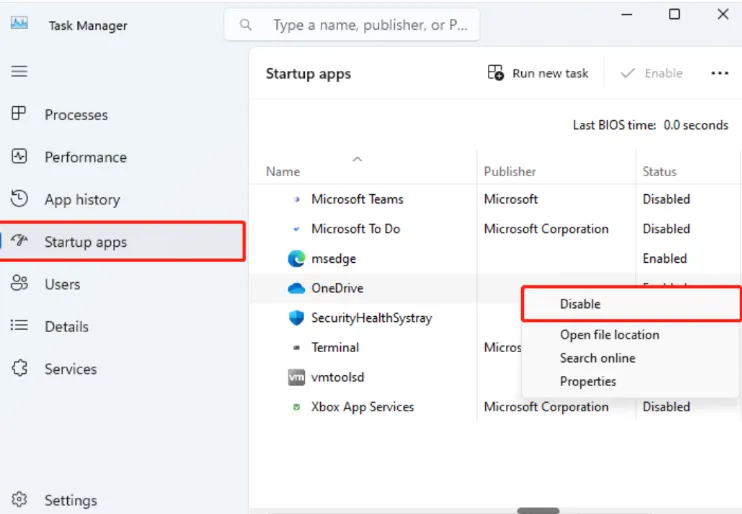Click the search input field

[x=352, y=25]
